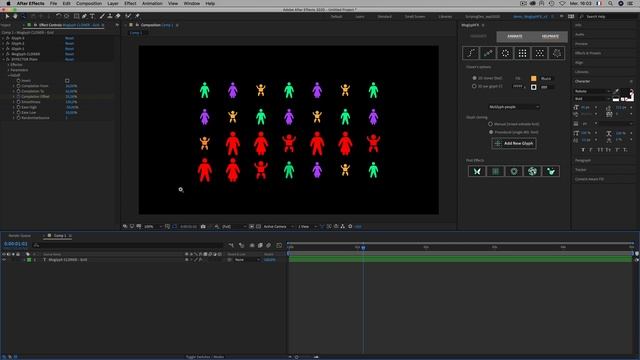Image resolution: width=640 pixels, height=360 pixels.
Task: Select the Manual glyph cloning radio option
Action: (x=491, y=124)
